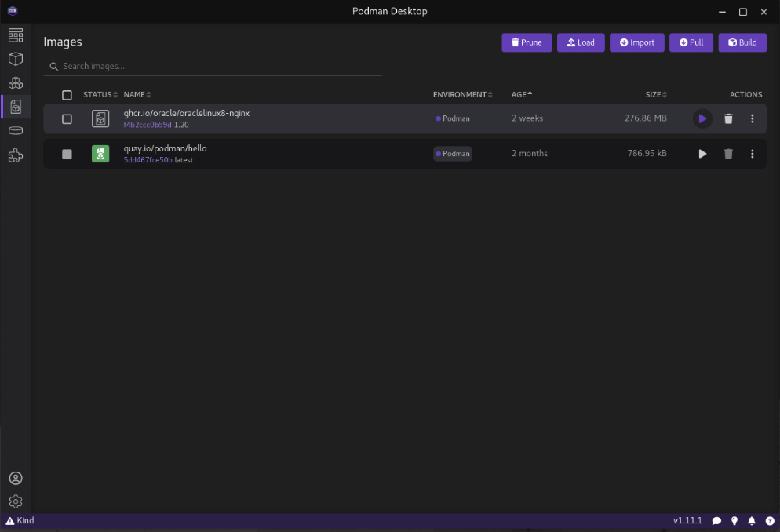Open the Images view in sidebar
780x532 pixels.
(x=16, y=107)
